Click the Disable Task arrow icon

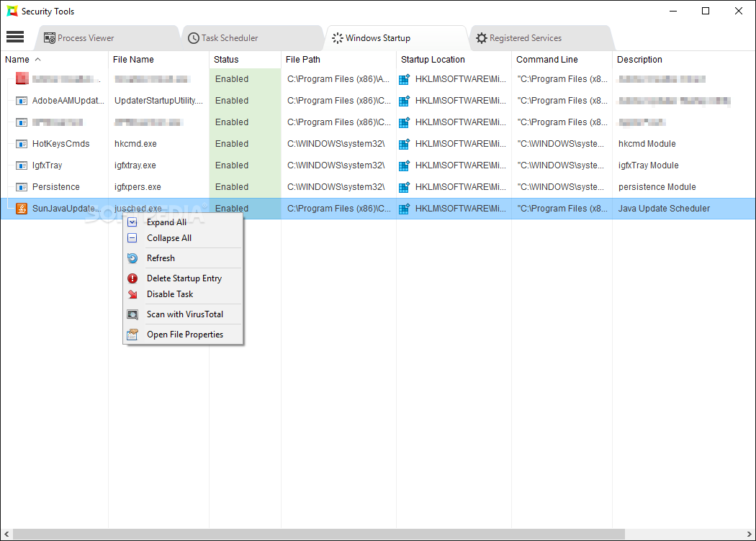click(x=132, y=294)
